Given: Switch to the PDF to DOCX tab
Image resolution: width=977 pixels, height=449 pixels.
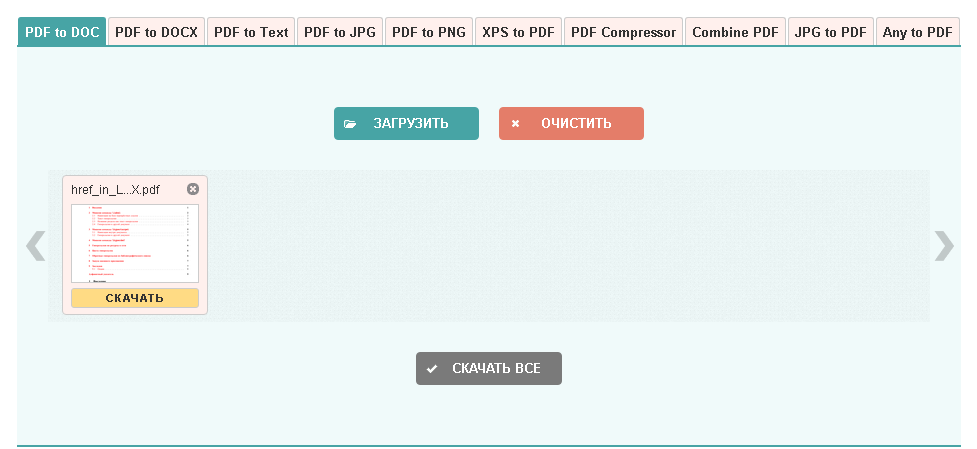Looking at the screenshot, I should click(156, 32).
